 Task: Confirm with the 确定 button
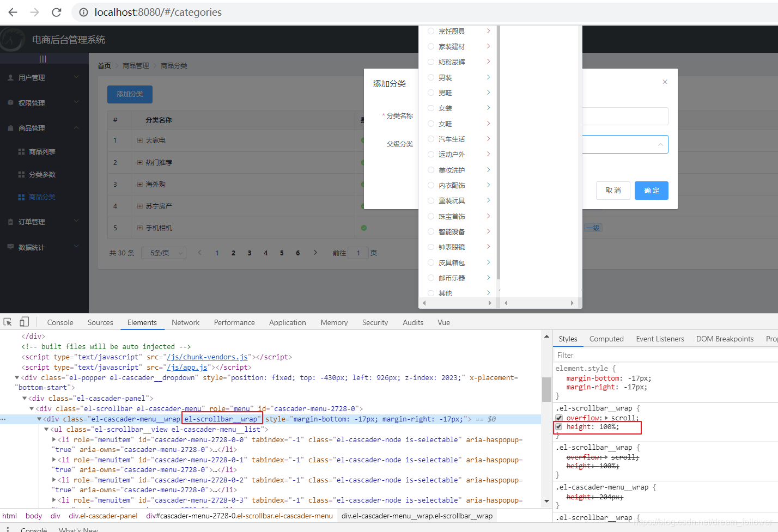[x=652, y=191]
